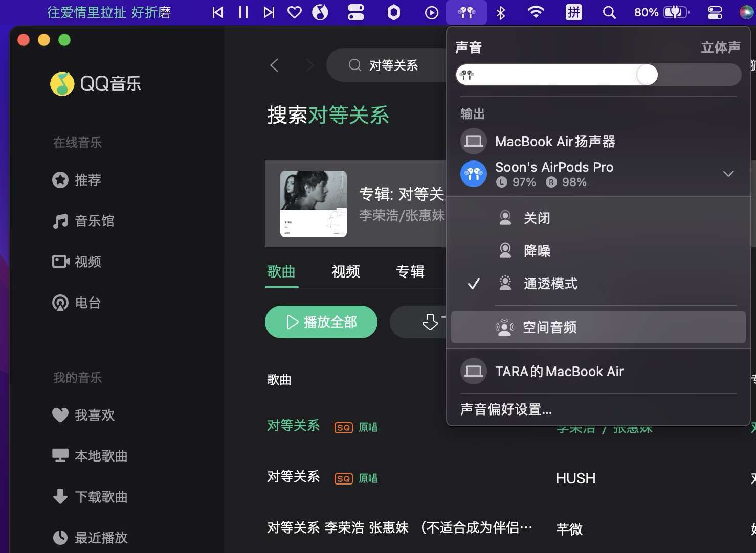The image size is (756, 553).
Task: Turn noise control 关闭
Action: tap(598, 218)
